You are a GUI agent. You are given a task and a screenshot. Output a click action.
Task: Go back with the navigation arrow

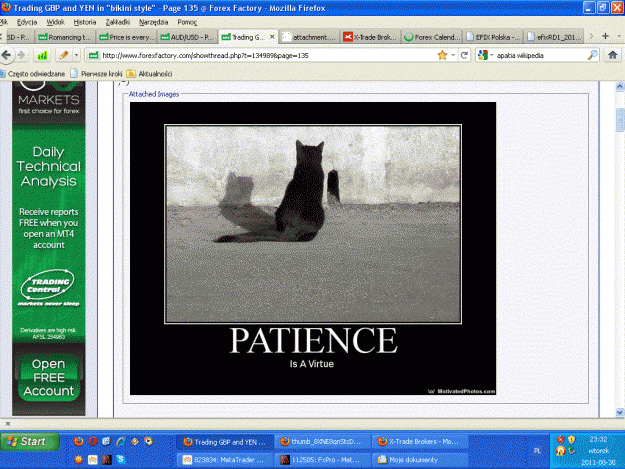click(x=6, y=55)
